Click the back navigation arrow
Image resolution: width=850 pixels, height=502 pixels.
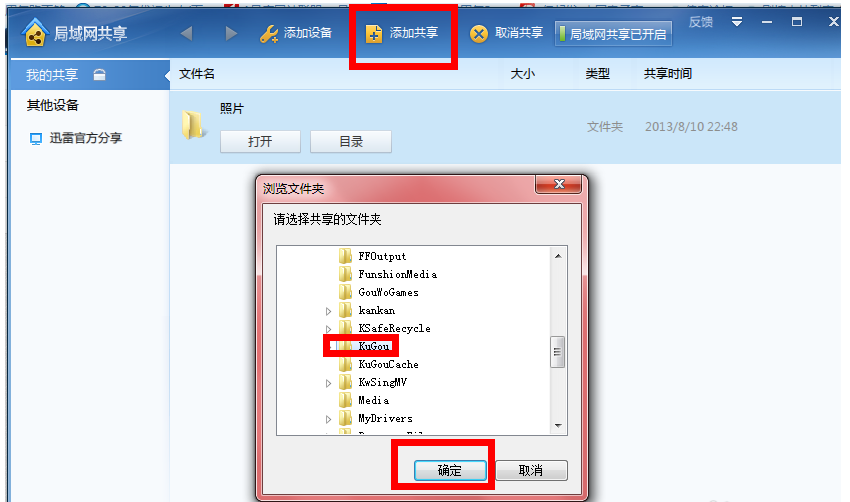(186, 34)
